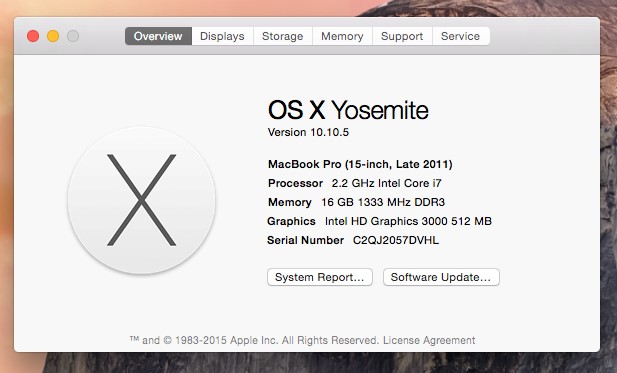The width and height of the screenshot is (617, 373).
Task: Open the Service tab
Action: pos(461,36)
